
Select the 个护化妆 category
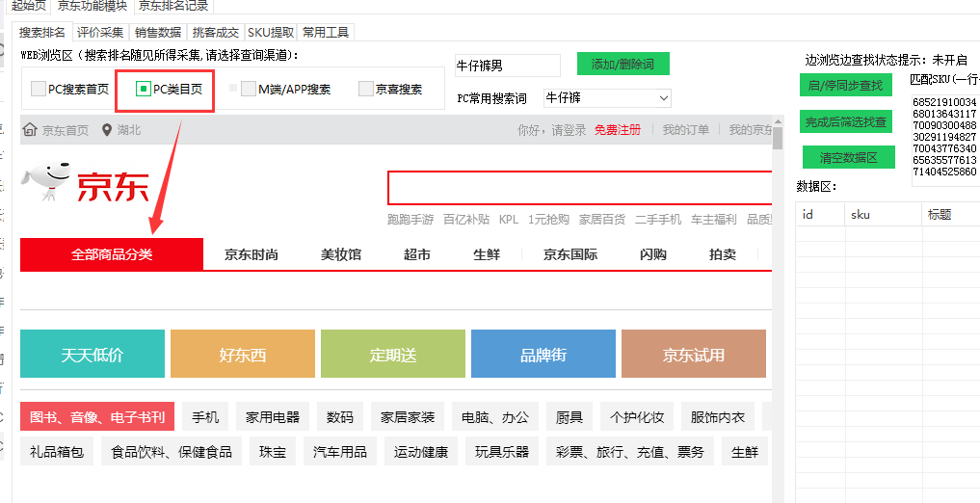(637, 417)
